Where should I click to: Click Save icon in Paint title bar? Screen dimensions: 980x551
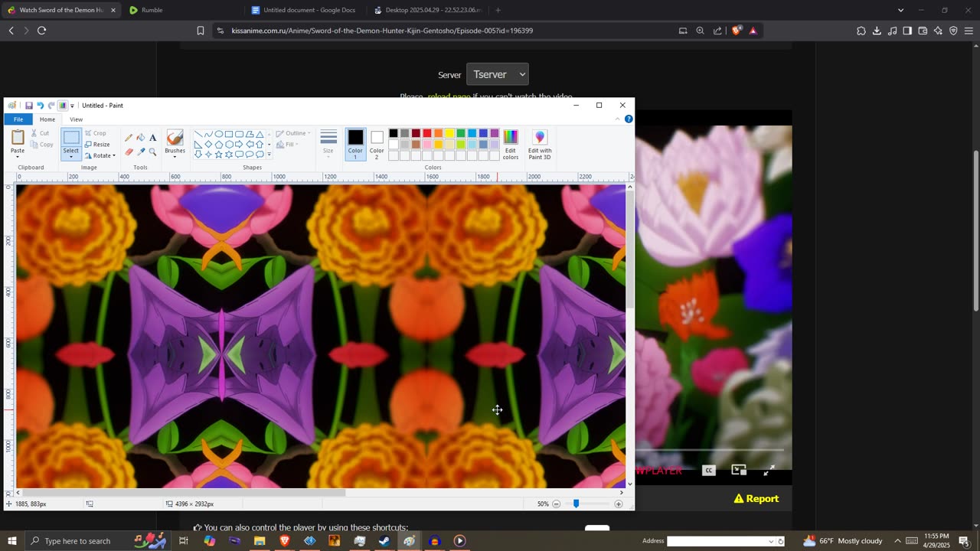[28, 106]
